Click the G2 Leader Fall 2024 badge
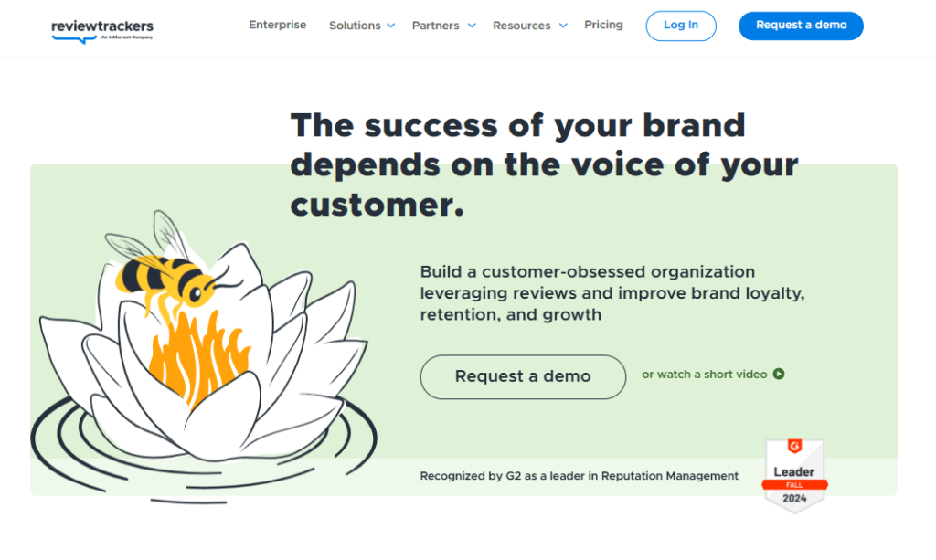The image size is (936, 560). (793, 474)
